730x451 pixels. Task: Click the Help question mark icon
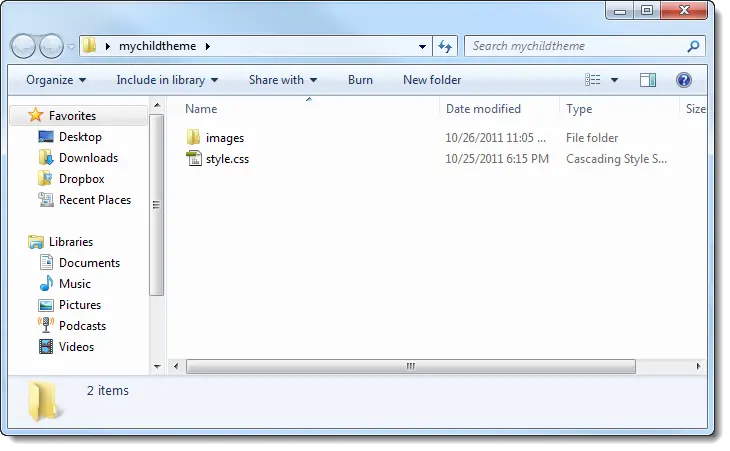click(x=683, y=80)
